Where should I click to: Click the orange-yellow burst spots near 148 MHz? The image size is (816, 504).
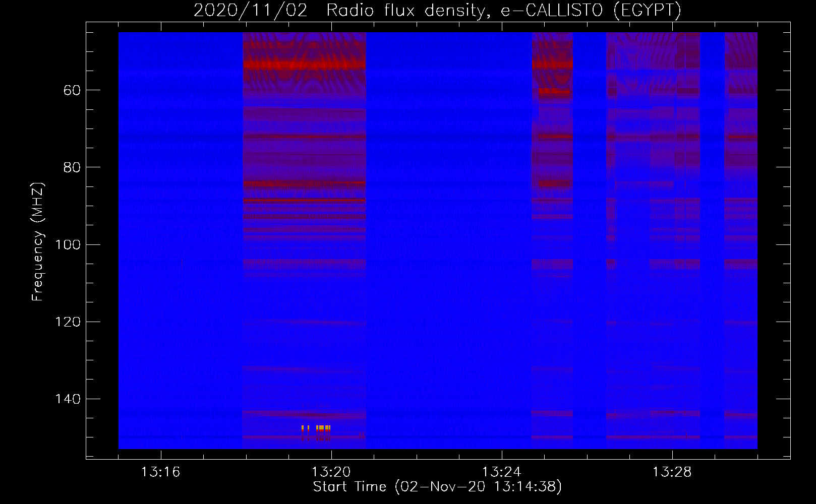click(316, 429)
